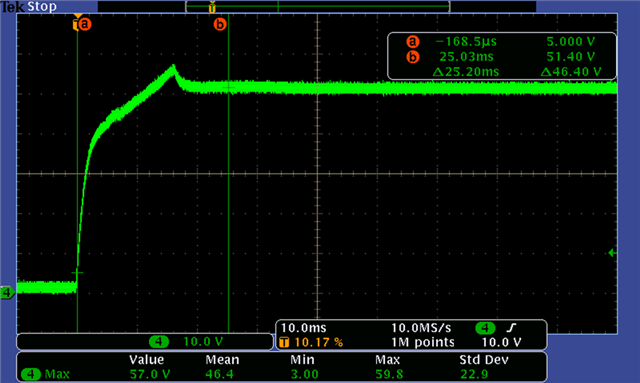The width and height of the screenshot is (640, 383).
Task: Click the channel 4 Max measurement badge
Action: coord(31,374)
